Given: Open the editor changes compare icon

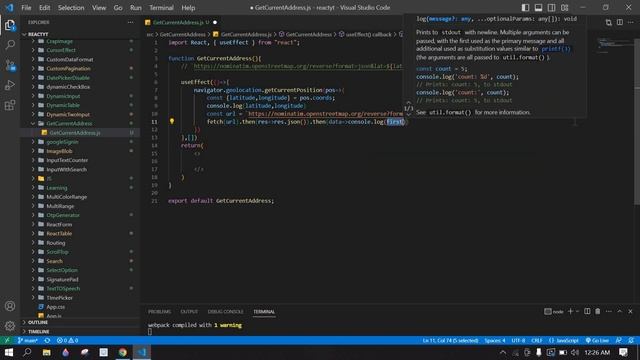Looking at the screenshot, I should click(x=609, y=22).
